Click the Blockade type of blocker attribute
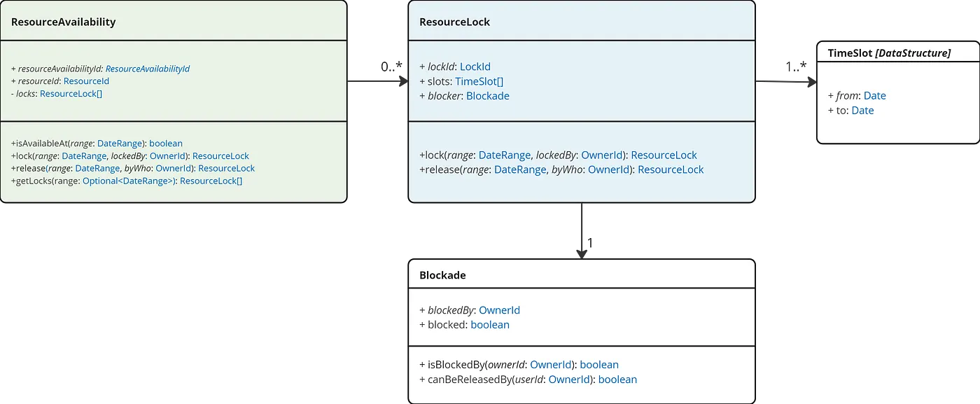 488,96
